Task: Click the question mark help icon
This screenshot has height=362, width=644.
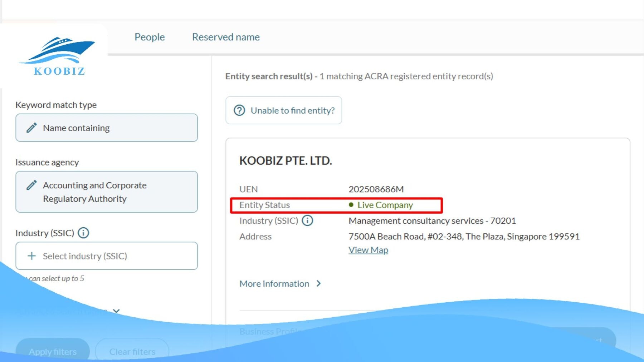Action: click(x=239, y=110)
